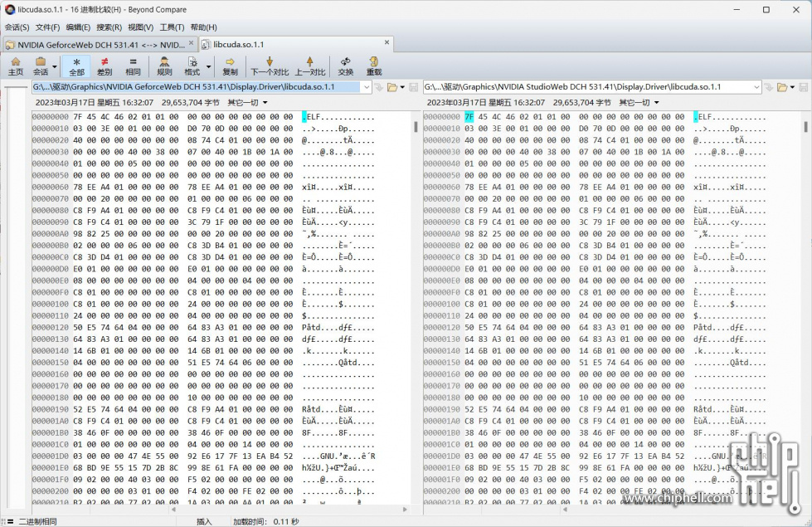This screenshot has height=527, width=812.
Task: Toggle 相同 (Show Same) display filter
Action: [x=133, y=66]
